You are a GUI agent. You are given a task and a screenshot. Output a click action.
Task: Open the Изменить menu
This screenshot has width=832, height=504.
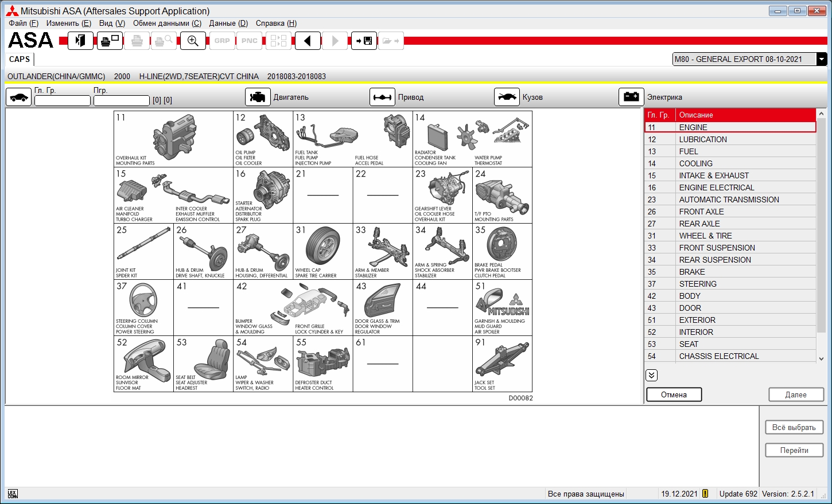(69, 23)
